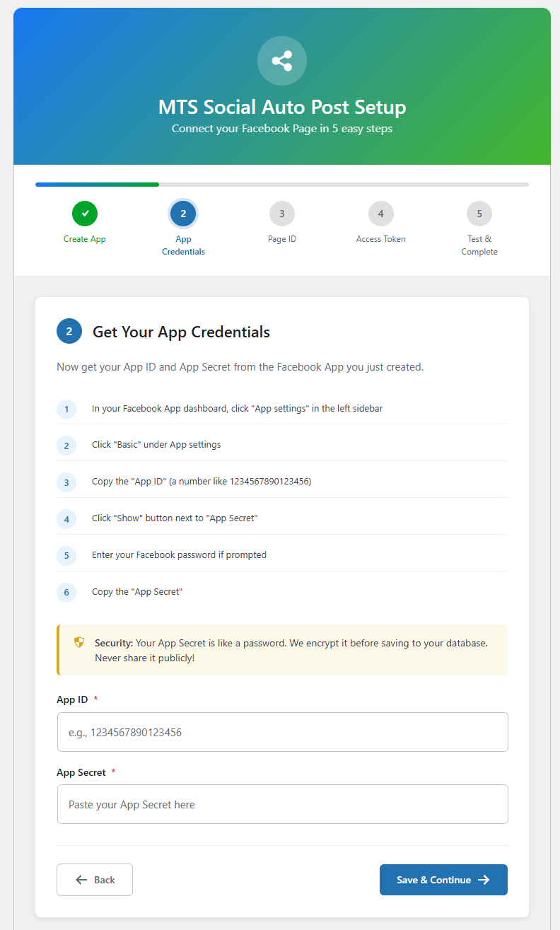This screenshot has height=930, width=560.
Task: Click the Create App step label
Action: click(x=84, y=238)
